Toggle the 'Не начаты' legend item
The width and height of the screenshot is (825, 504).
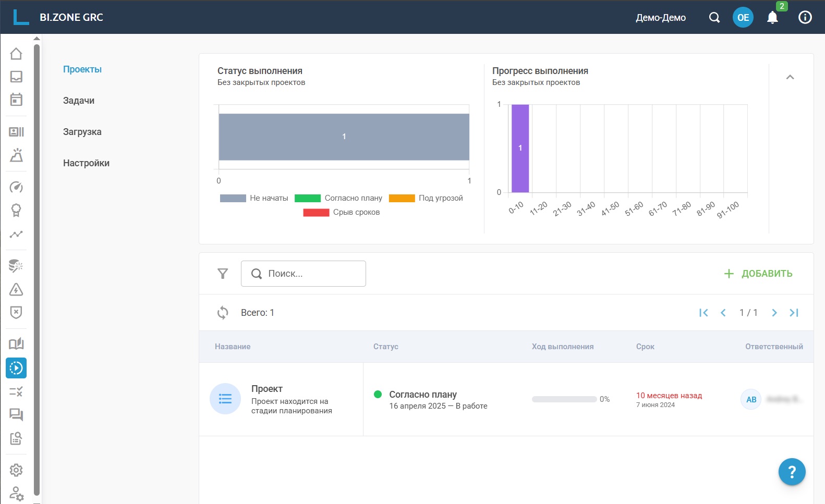[254, 198]
